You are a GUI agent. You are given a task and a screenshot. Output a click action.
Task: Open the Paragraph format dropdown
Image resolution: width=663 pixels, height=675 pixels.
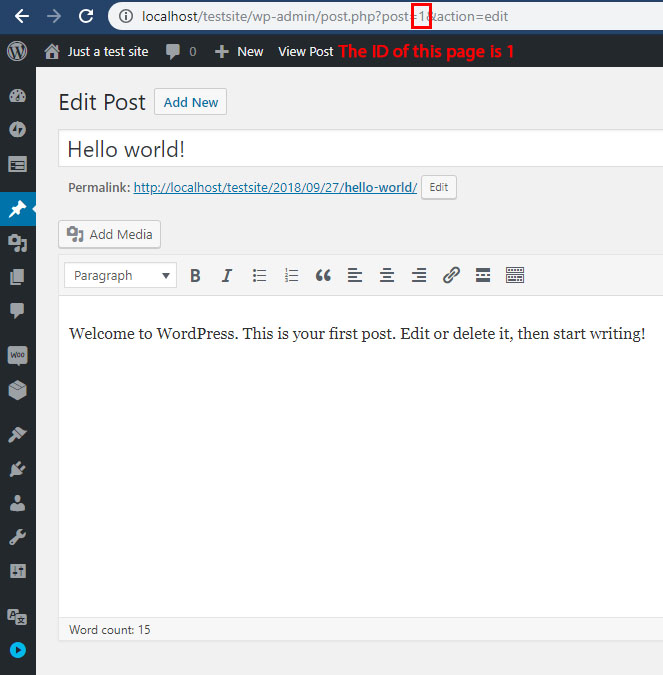pos(121,275)
